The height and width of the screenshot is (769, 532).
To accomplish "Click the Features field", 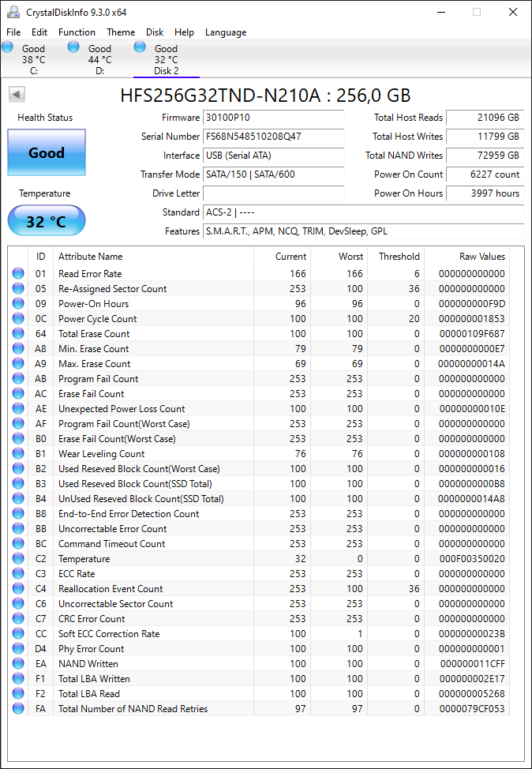I will tap(363, 231).
